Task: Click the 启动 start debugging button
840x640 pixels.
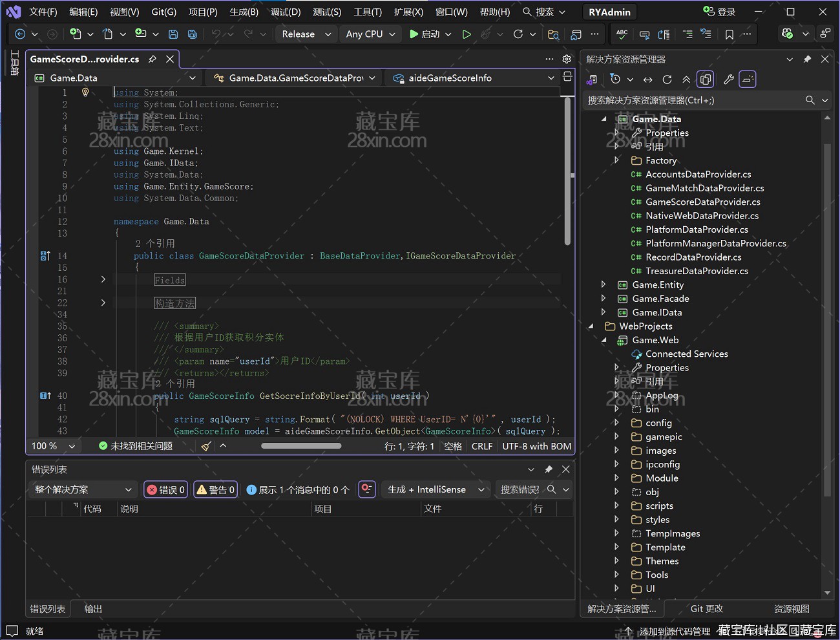Action: [425, 34]
